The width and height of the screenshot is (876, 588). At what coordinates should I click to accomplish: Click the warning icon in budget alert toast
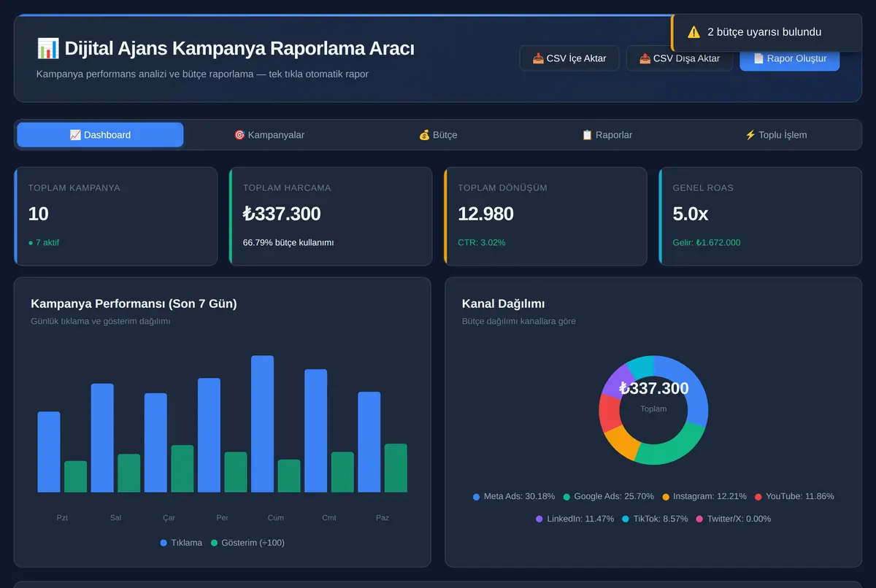[693, 32]
